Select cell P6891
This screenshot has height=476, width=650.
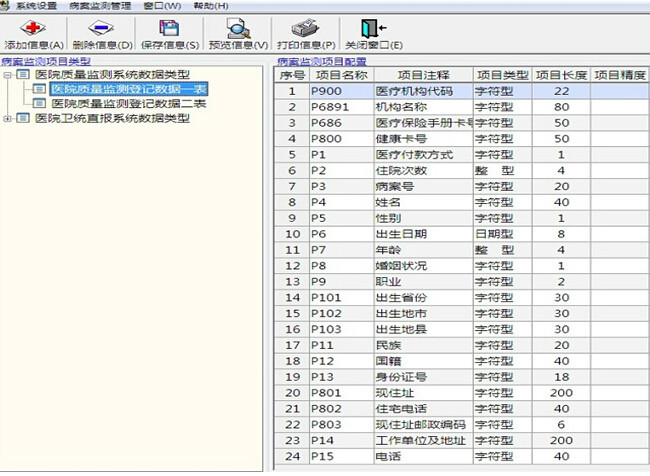[342, 107]
